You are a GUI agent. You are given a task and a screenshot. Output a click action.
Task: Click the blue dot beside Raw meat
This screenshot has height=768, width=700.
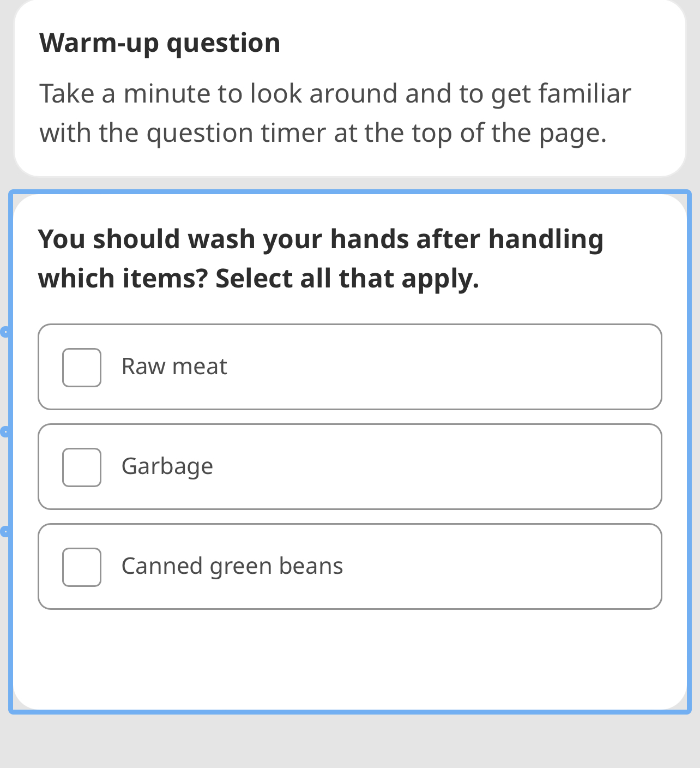tap(5, 331)
